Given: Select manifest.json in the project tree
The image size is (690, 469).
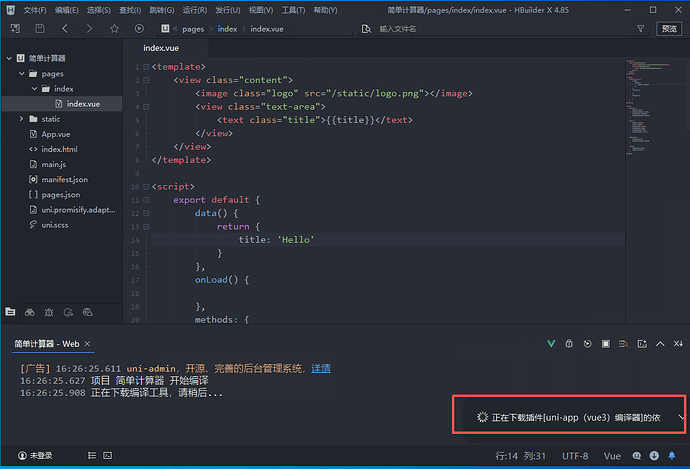Looking at the screenshot, I should point(64,179).
